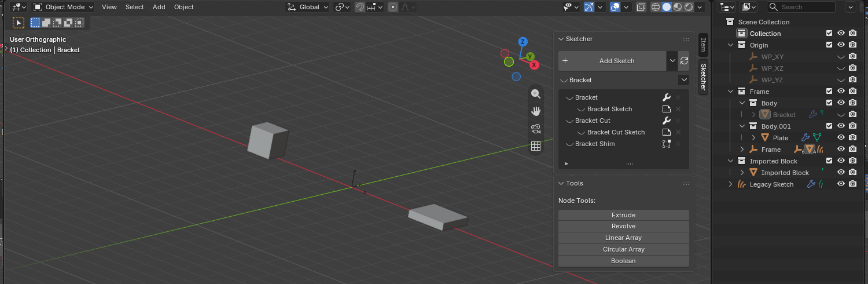
Task: Open the outliner display mode dropdown
Action: [749, 7]
